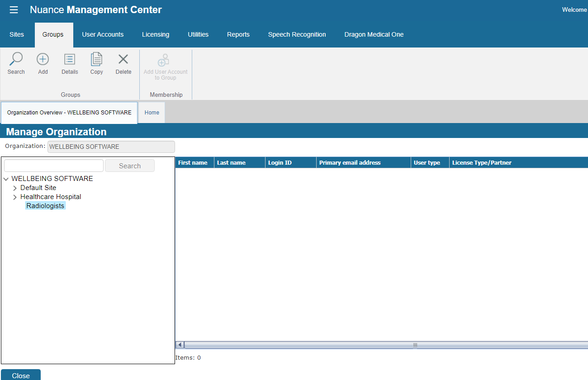588x380 pixels.
Task: Click the tree search input field
Action: [54, 166]
